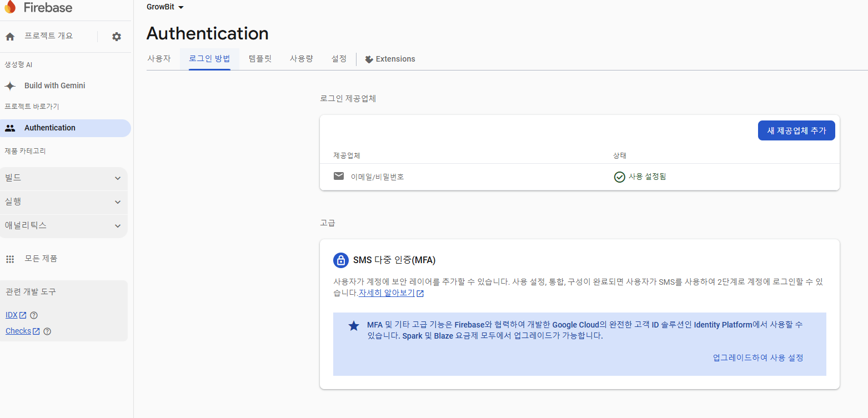Open the 템플릿 tab

(x=260, y=59)
